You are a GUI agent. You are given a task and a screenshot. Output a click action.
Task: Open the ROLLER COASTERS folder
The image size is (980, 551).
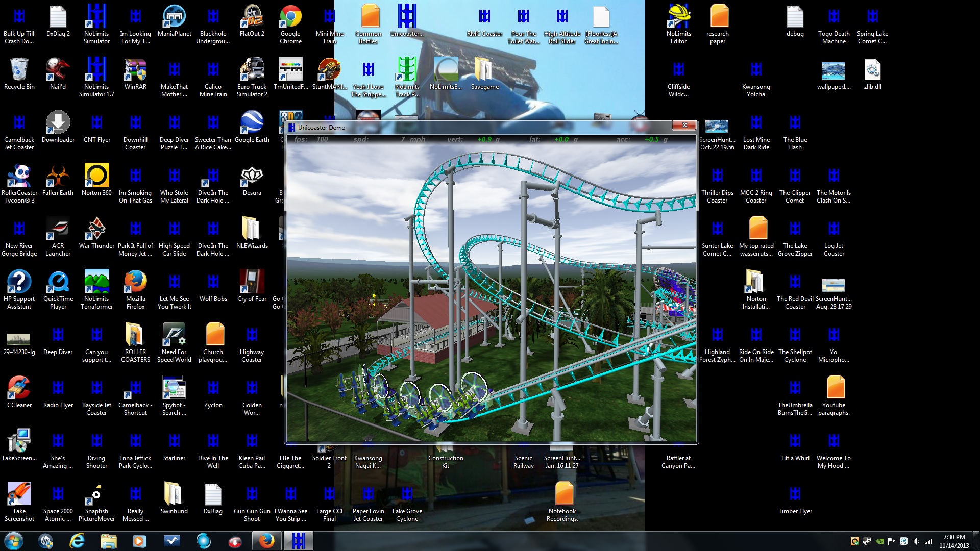click(x=135, y=342)
